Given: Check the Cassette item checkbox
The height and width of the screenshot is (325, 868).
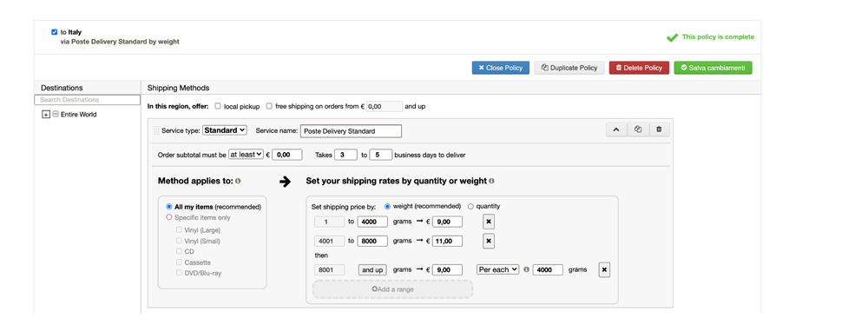Looking at the screenshot, I should coord(179,262).
